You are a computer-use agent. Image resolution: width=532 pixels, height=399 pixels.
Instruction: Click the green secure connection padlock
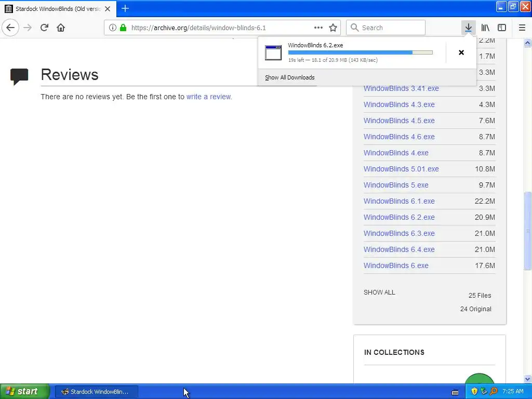[x=123, y=28]
